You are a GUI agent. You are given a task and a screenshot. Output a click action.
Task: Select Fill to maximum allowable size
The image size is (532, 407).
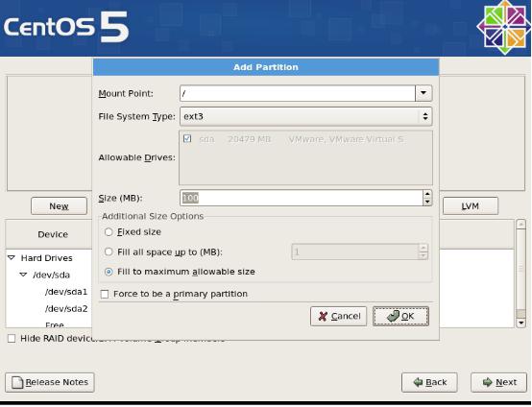109,272
